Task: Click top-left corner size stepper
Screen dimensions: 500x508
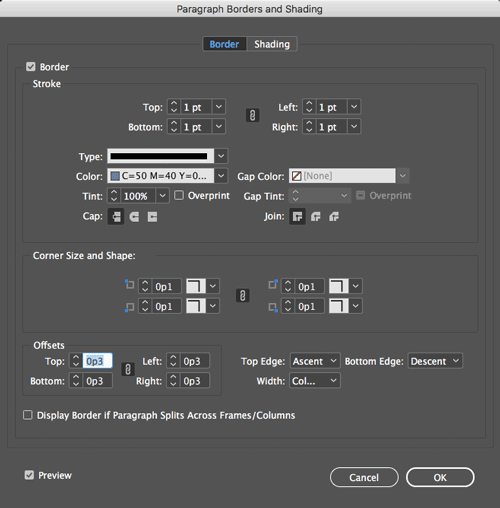Action: click(x=145, y=286)
